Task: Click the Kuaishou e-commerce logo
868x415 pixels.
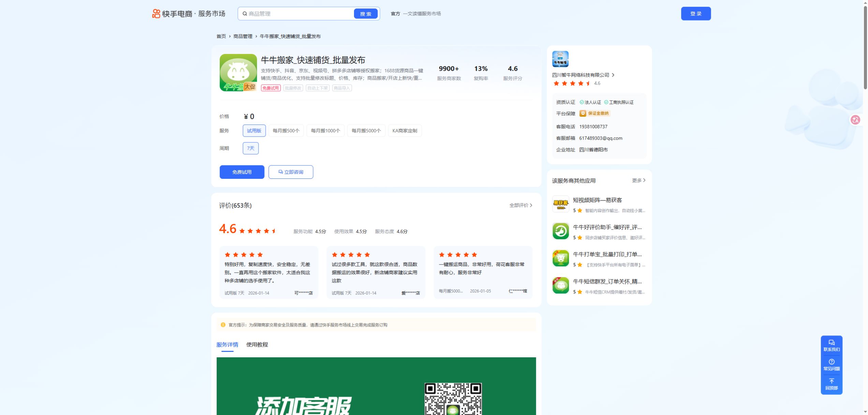Action: [188, 14]
